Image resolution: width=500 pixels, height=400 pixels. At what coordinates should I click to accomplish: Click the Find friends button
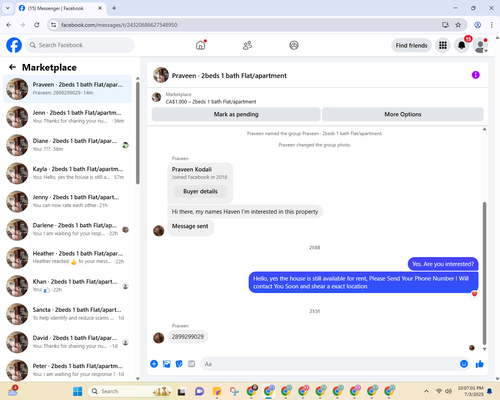pyautogui.click(x=411, y=45)
